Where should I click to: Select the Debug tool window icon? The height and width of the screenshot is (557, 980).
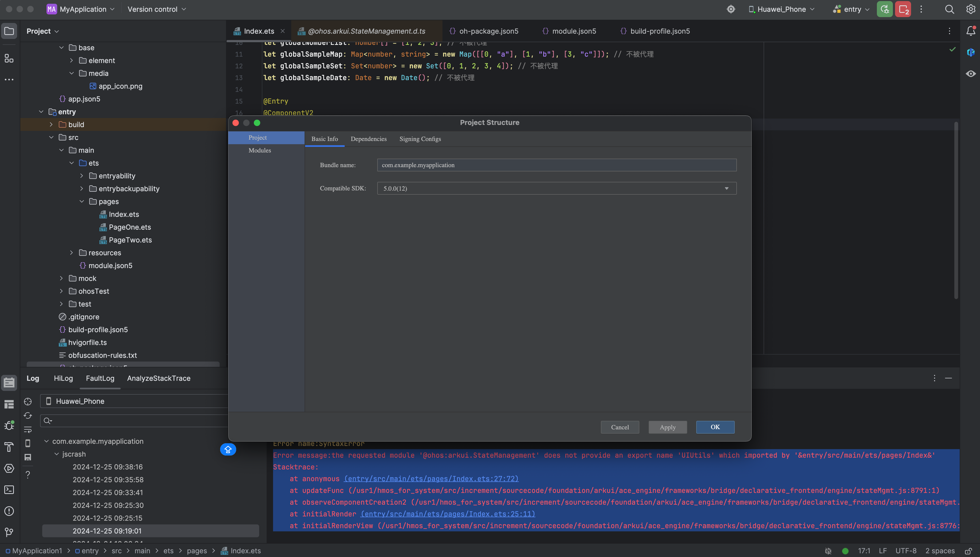[9, 425]
